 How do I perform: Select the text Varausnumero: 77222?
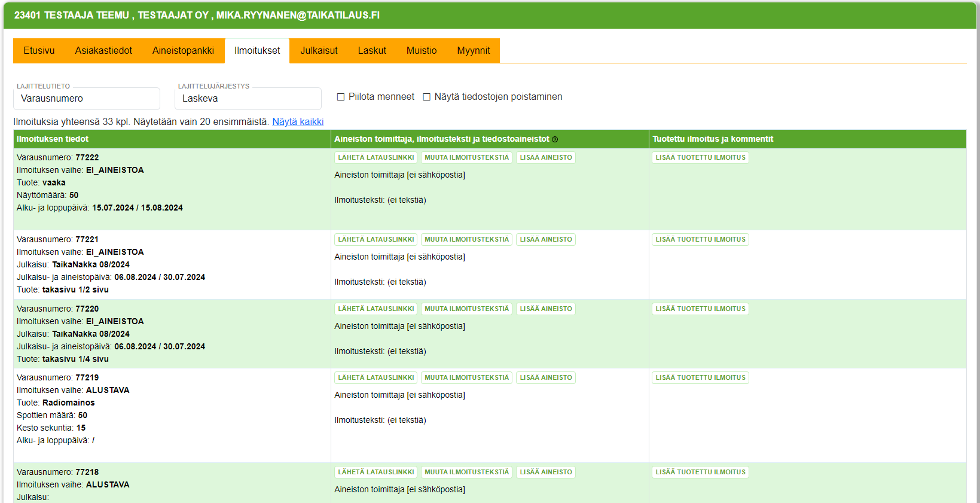point(58,157)
